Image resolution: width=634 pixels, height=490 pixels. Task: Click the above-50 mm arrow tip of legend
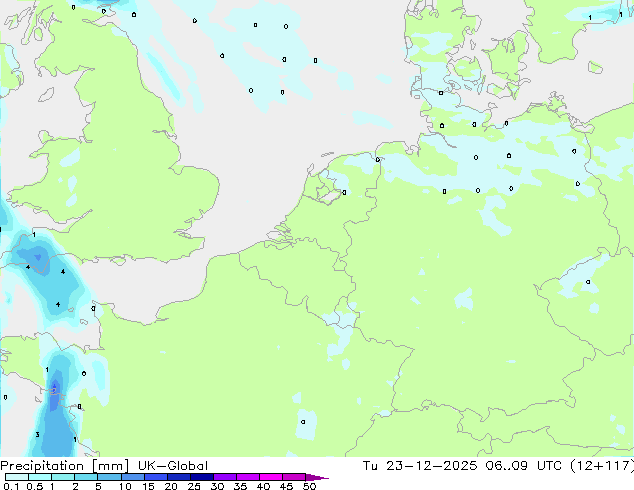317,477
